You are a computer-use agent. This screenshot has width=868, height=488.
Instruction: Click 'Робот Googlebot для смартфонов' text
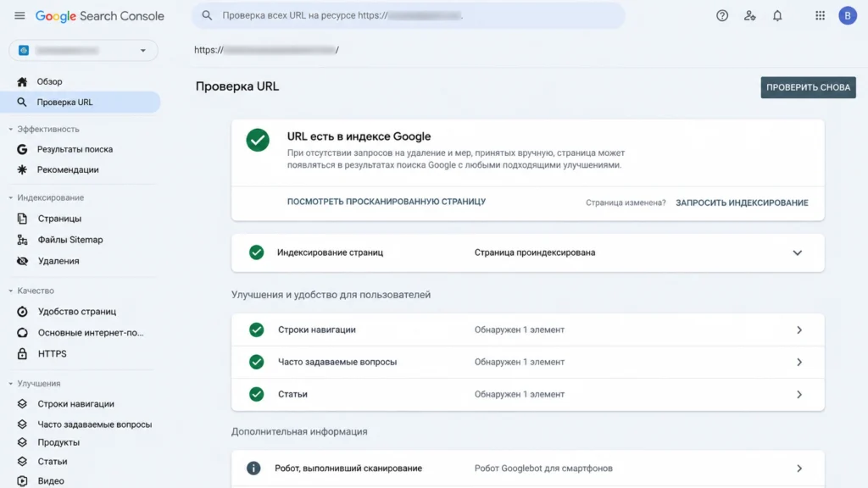tap(543, 468)
